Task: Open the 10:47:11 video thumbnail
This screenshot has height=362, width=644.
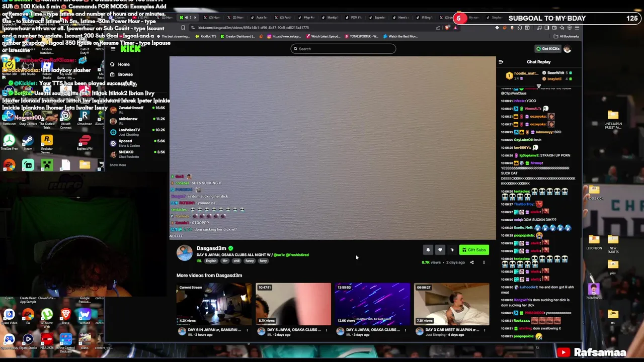Action: 293,304
